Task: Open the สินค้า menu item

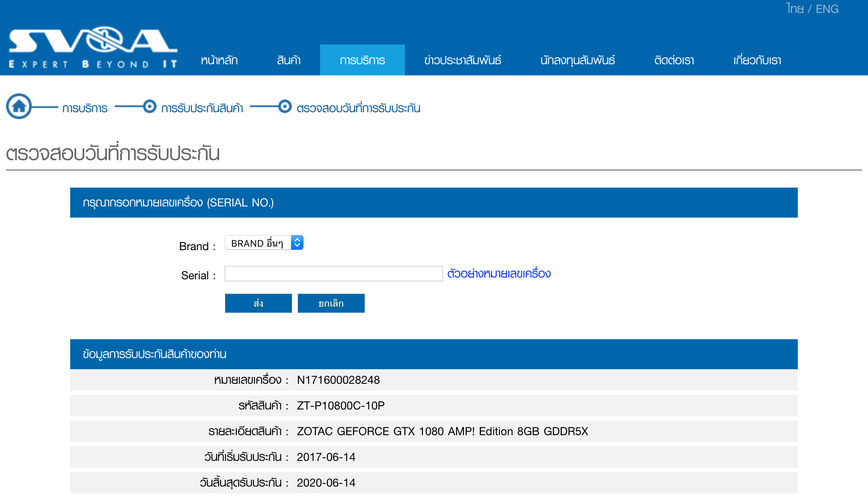Action: pos(288,60)
